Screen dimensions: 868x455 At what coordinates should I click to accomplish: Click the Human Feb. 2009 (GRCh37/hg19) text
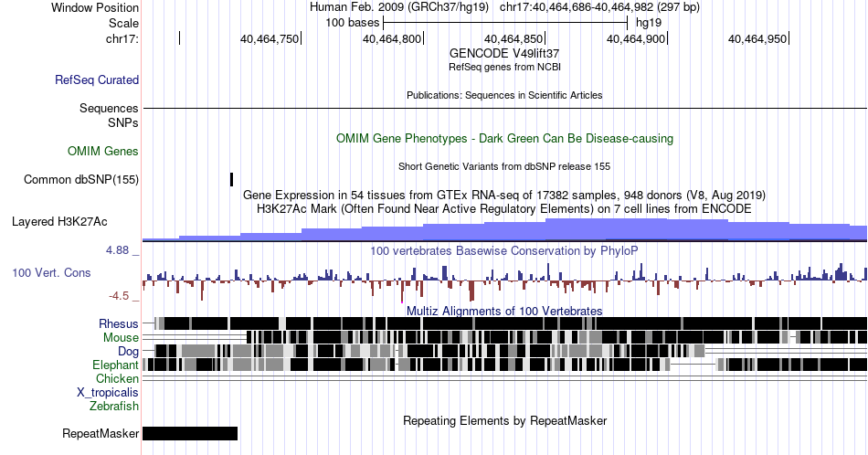[x=399, y=7]
